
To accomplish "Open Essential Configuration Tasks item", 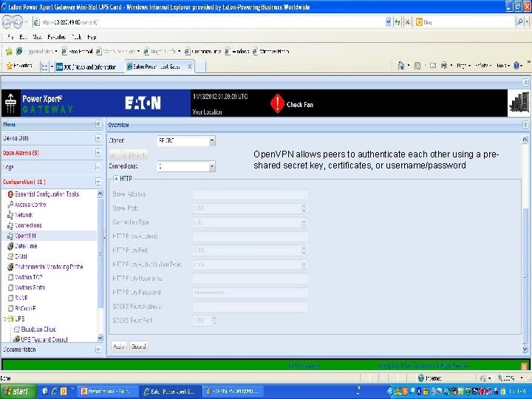I will 47,194.
